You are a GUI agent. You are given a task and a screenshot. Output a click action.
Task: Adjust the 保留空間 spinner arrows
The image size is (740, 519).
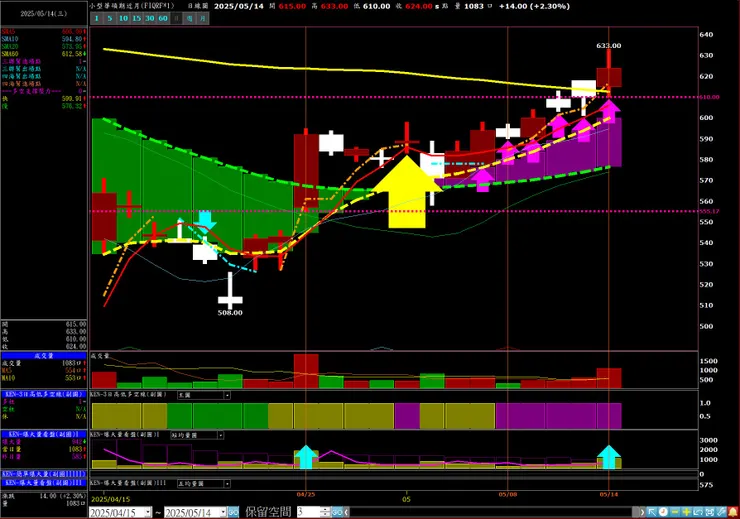tap(325, 512)
